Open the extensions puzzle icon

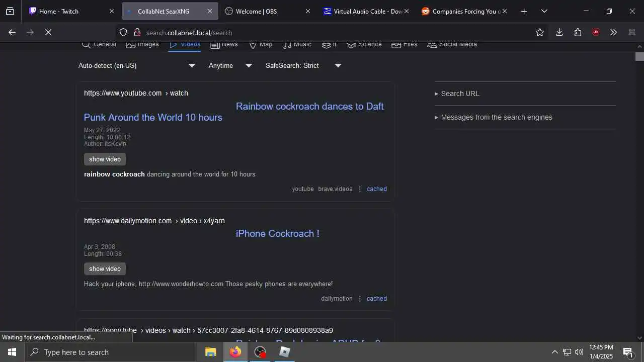(578, 32)
